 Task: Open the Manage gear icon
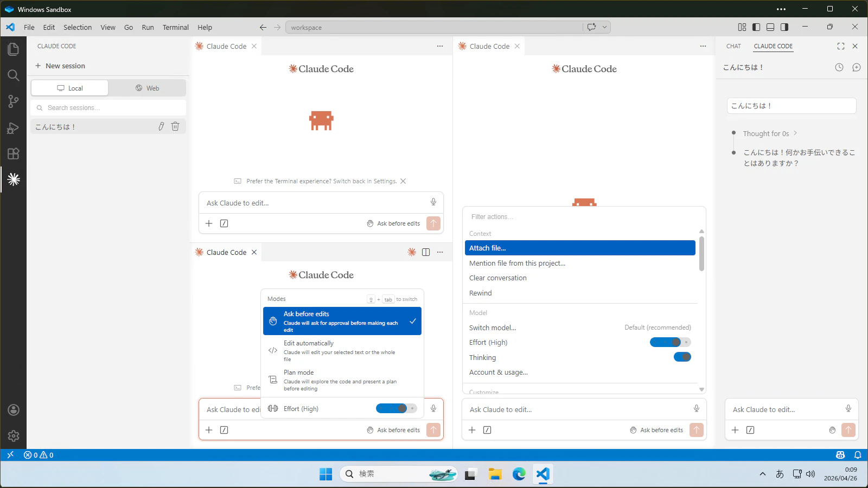[x=13, y=436]
